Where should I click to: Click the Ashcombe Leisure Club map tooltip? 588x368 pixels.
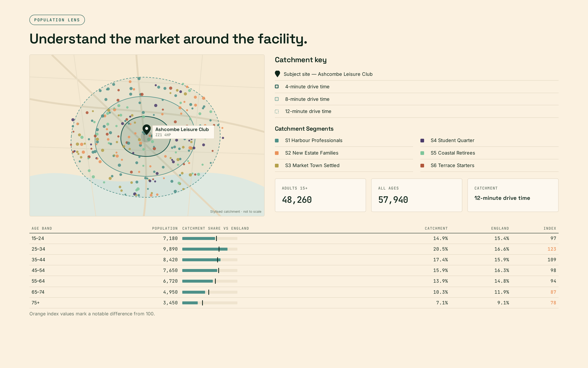(x=183, y=132)
